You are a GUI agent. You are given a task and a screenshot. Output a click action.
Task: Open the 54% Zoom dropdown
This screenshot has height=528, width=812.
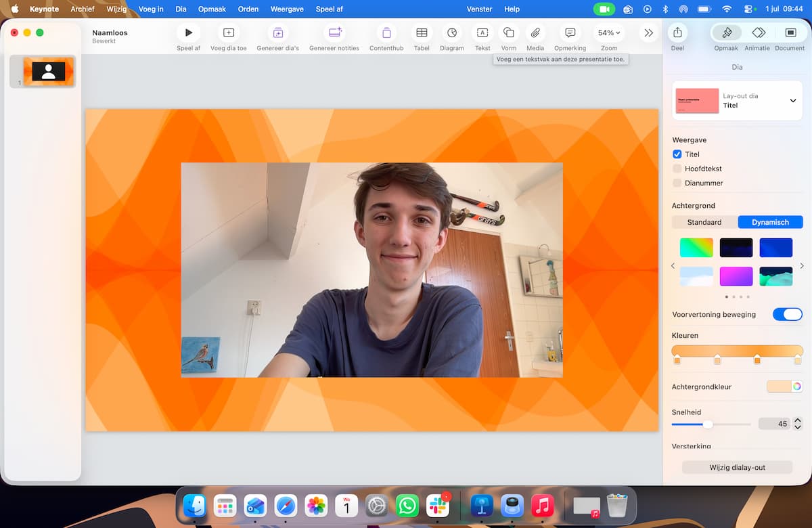point(609,32)
